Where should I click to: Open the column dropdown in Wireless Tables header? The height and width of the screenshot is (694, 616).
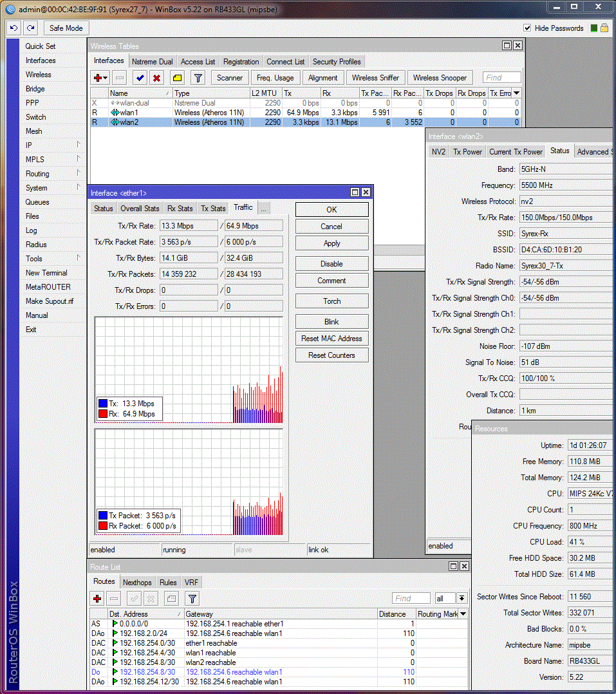point(516,93)
